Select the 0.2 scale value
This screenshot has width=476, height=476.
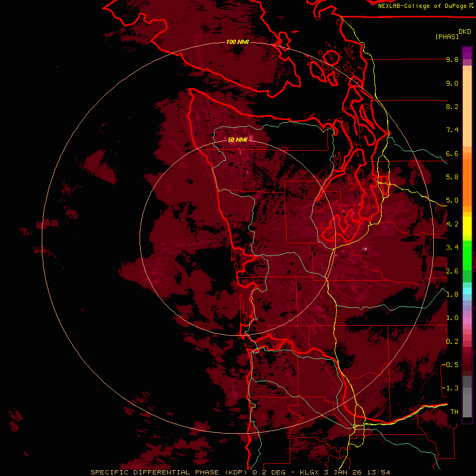tap(452, 342)
